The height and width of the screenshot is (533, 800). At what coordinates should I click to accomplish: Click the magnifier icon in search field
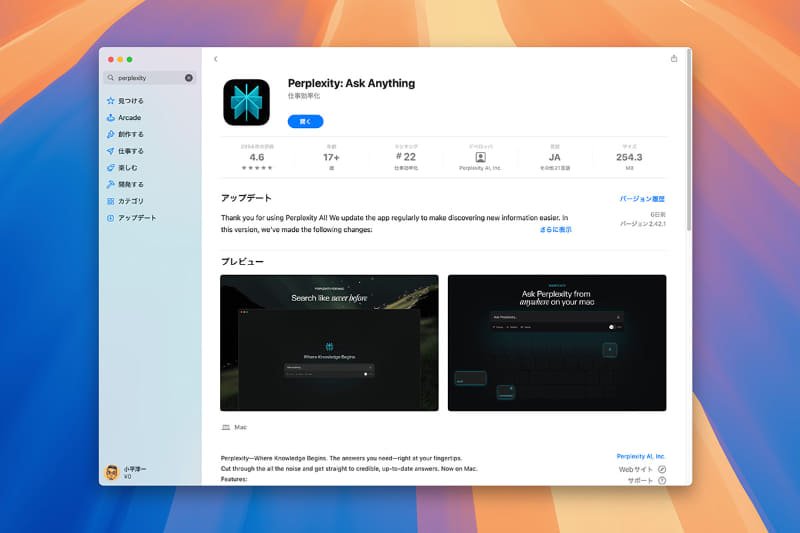pos(111,78)
